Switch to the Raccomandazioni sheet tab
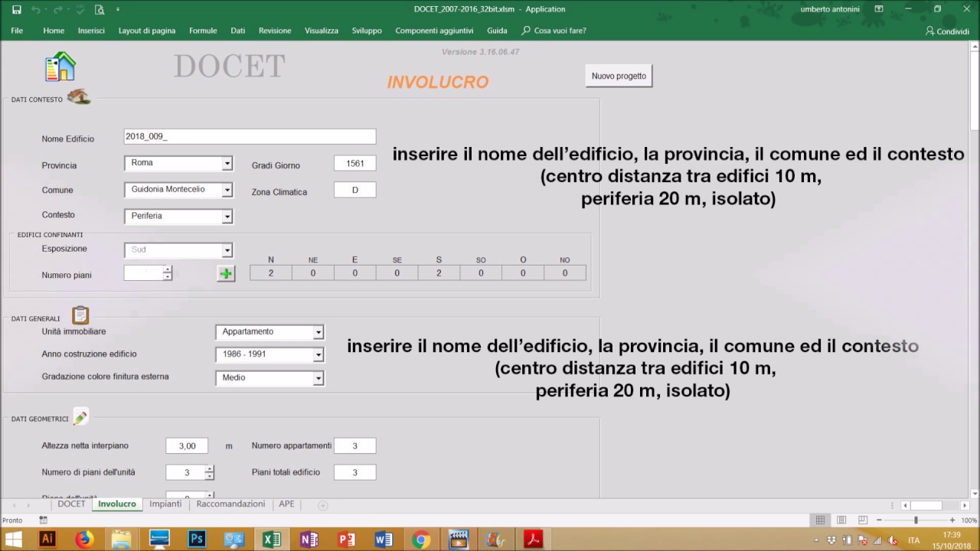980x551 pixels. tap(230, 504)
